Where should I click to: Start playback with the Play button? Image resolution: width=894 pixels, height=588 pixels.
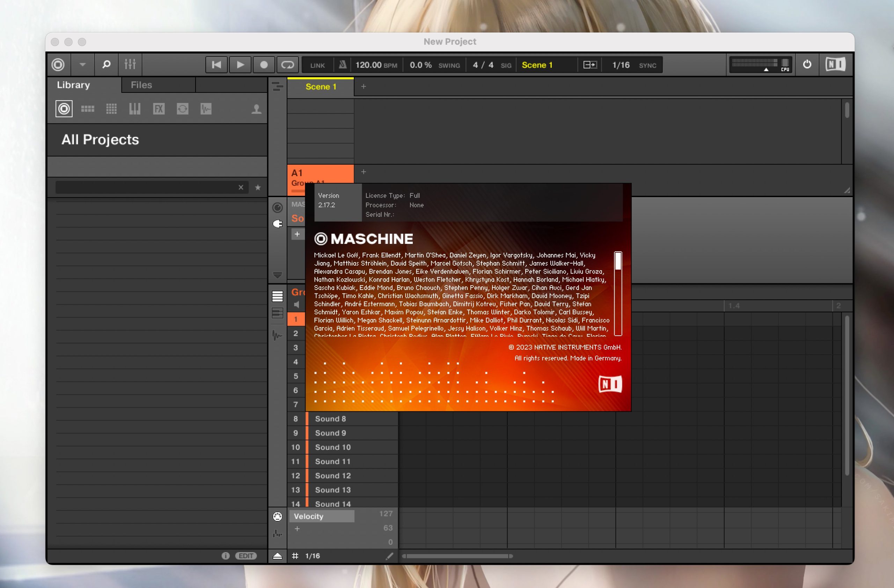[x=240, y=65]
